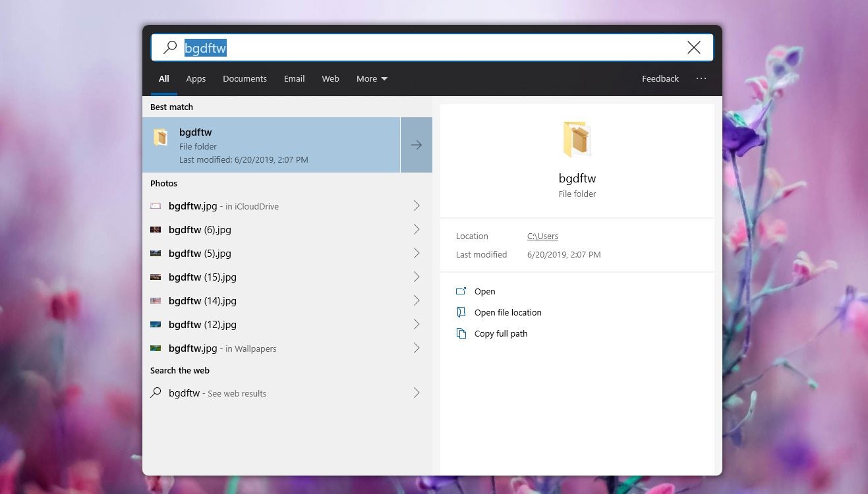Click thumbnail icon of bgdftw (6).jpg
The image size is (868, 494).
click(x=156, y=230)
